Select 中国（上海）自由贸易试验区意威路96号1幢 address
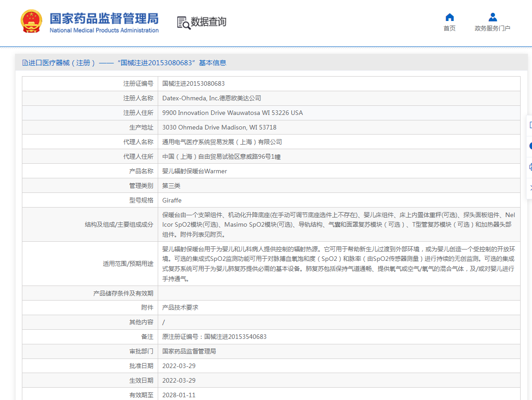Viewport: 532px width, 400px height. coord(221,156)
